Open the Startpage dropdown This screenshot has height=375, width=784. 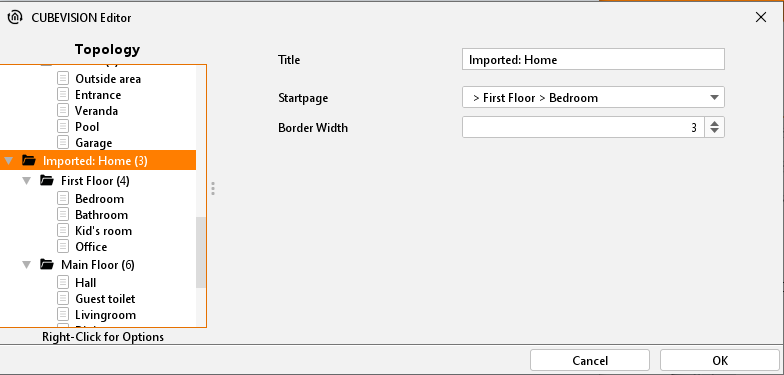pos(593,98)
